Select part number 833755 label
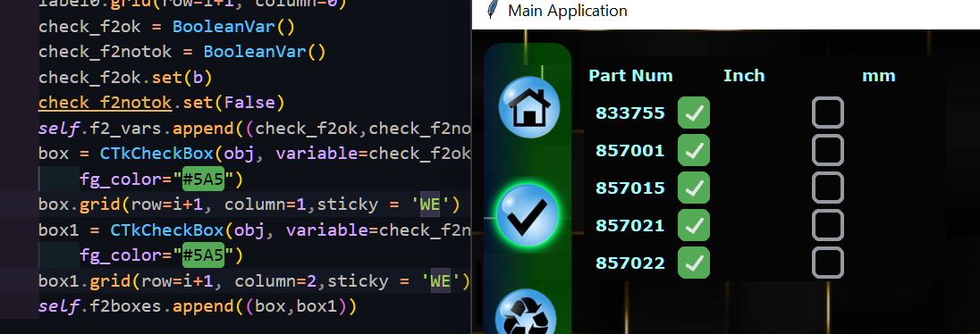 point(630,113)
